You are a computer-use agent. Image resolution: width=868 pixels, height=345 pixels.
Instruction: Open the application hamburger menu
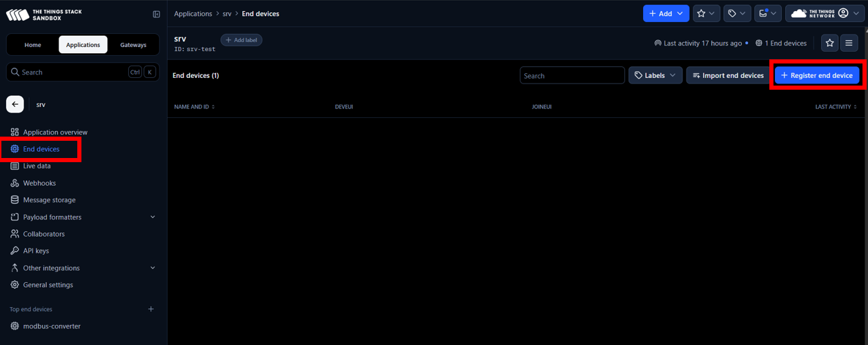pos(849,43)
